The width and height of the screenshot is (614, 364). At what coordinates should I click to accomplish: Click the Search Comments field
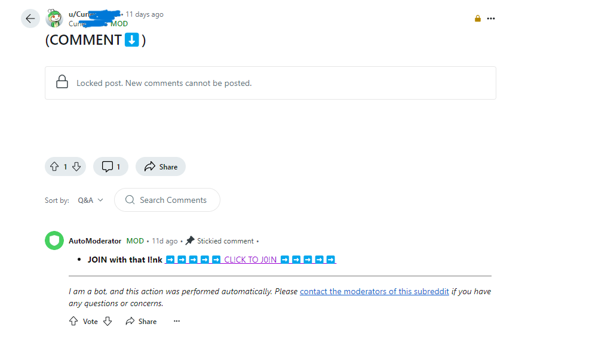tap(167, 200)
